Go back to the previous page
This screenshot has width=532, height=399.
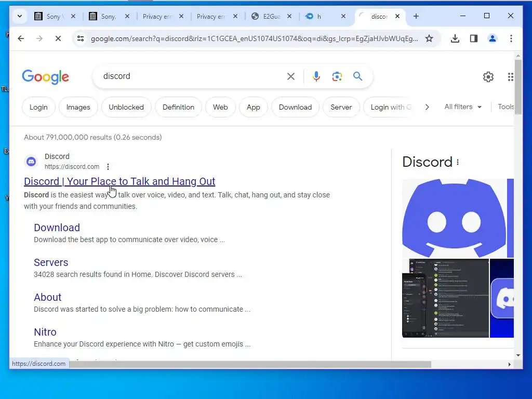21,38
